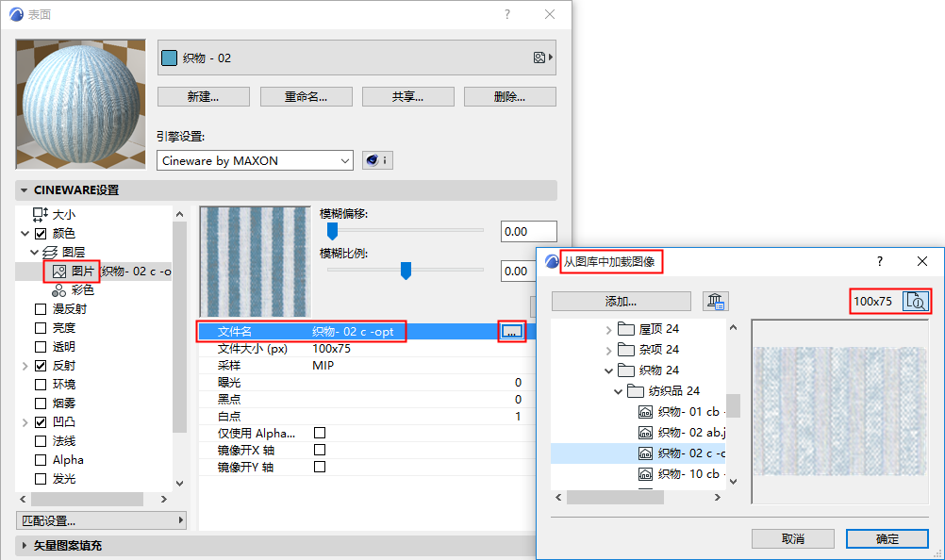Click the 模糊比例 value field
The width and height of the screenshot is (945, 560).
pos(519,272)
